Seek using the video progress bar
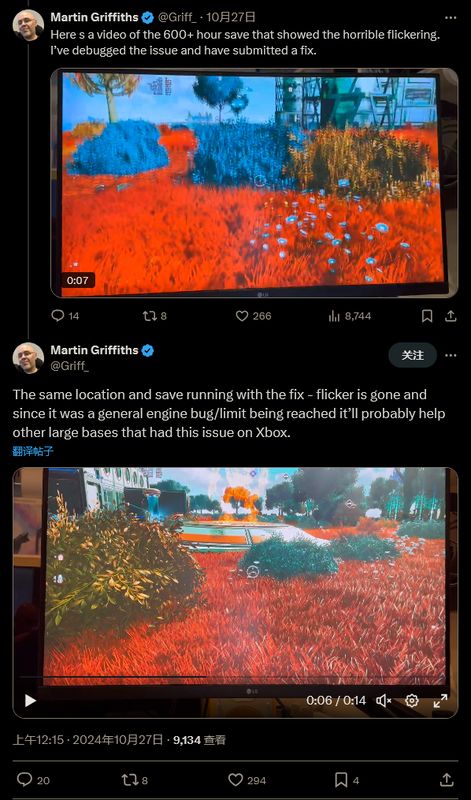Image resolution: width=471 pixels, height=800 pixels. (235, 678)
